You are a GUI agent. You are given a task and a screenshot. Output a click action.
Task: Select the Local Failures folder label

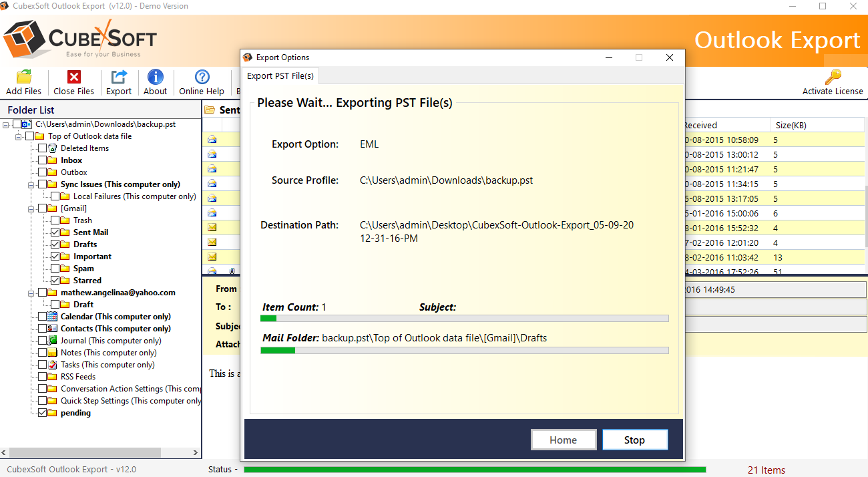tap(135, 196)
